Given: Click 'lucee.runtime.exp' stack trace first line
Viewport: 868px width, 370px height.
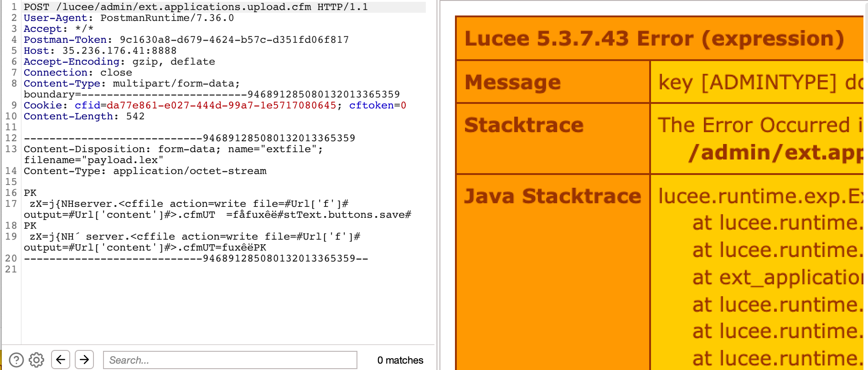Looking at the screenshot, I should (x=761, y=196).
